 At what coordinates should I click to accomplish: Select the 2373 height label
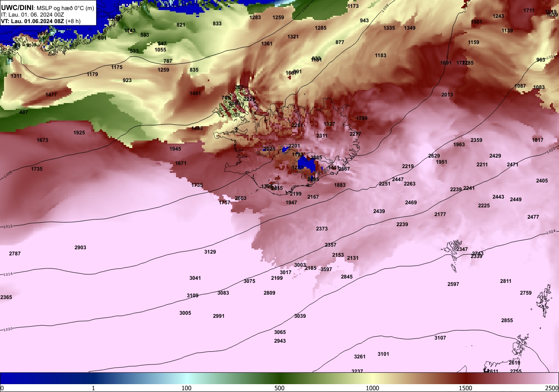point(322,229)
